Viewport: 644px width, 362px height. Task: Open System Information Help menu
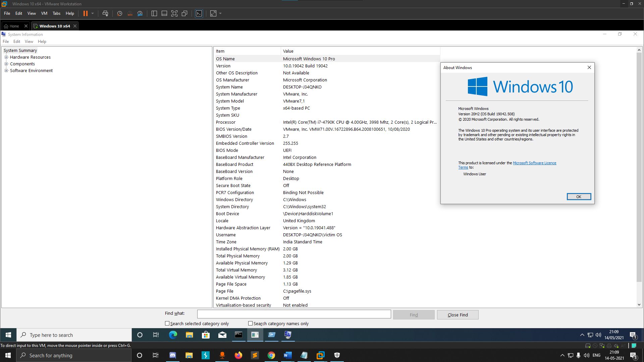point(42,42)
